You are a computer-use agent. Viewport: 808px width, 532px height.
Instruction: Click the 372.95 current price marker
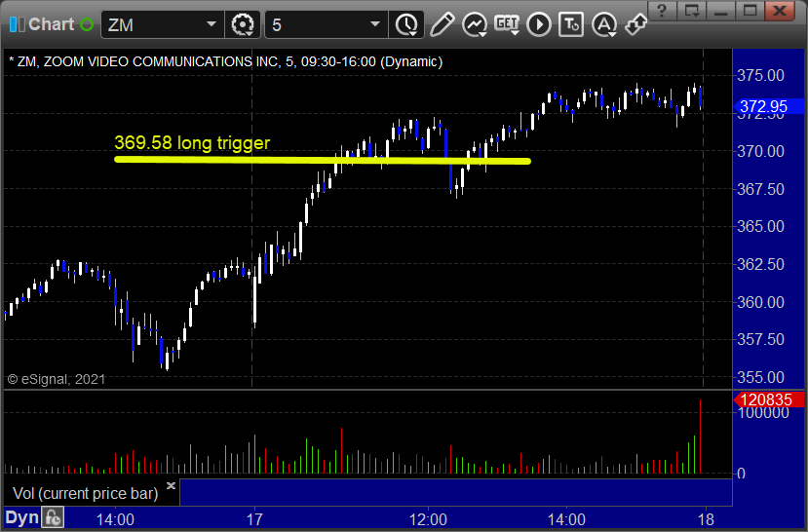(768, 106)
